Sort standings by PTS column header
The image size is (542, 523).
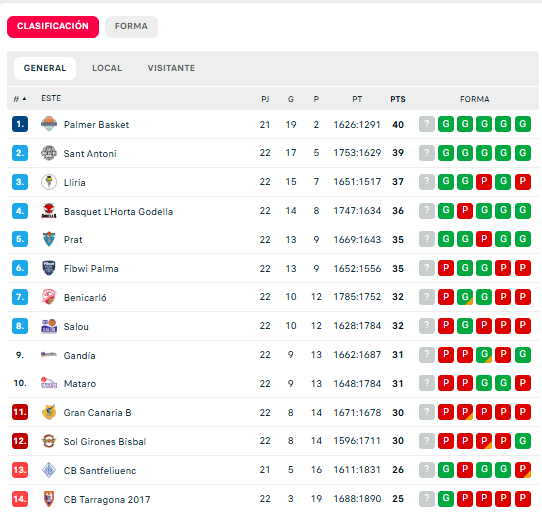398,99
